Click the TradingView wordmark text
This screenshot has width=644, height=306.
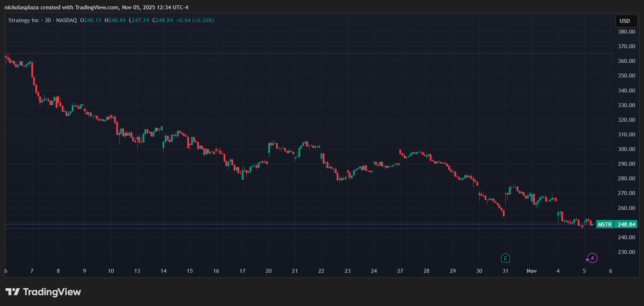click(52, 292)
